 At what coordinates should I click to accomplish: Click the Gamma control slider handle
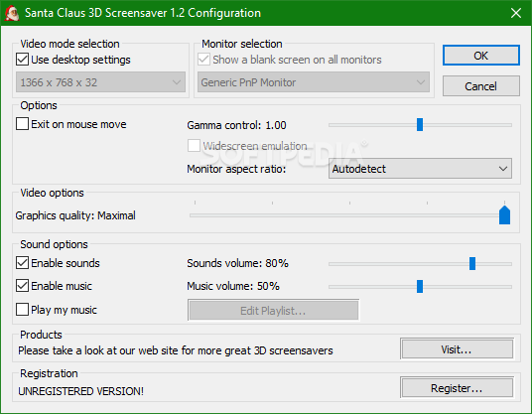point(420,124)
